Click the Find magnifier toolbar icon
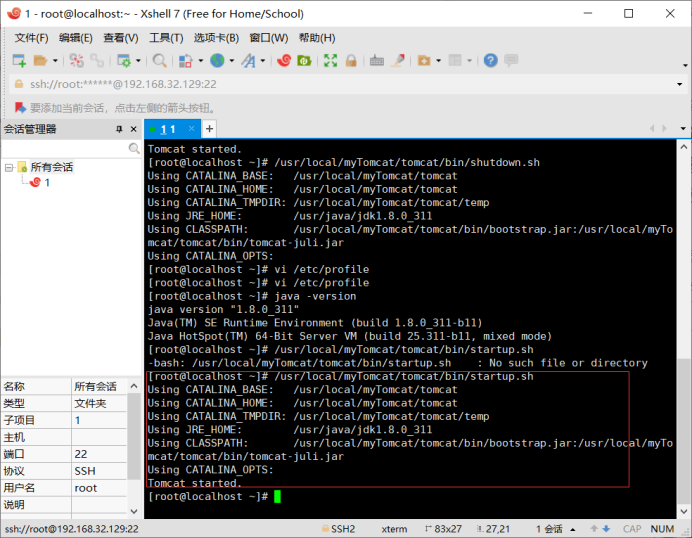Image resolution: width=692 pixels, height=538 pixels. 159,60
